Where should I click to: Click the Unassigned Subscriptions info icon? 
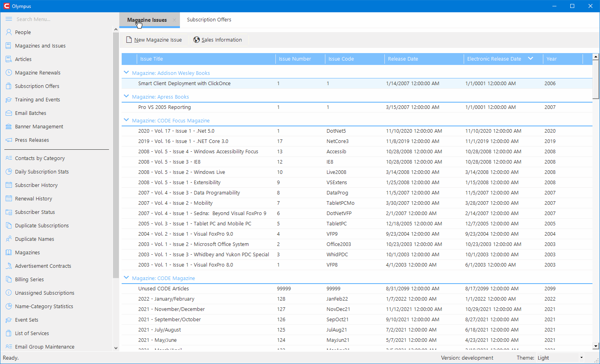point(9,293)
